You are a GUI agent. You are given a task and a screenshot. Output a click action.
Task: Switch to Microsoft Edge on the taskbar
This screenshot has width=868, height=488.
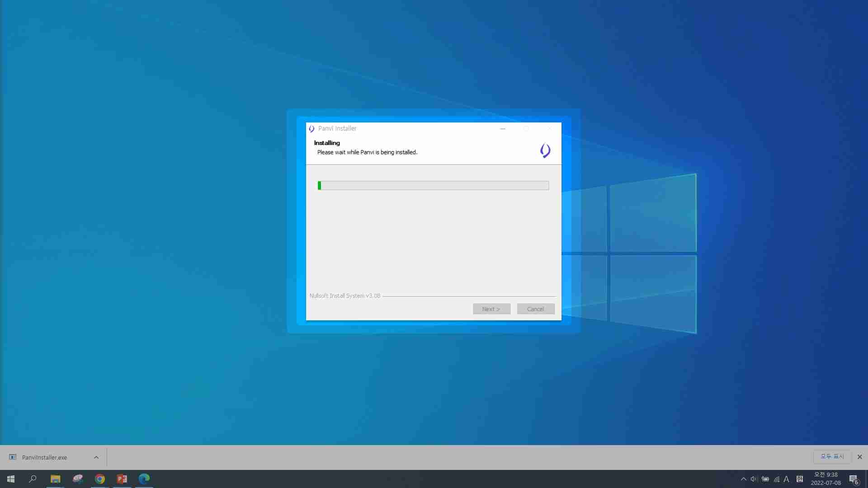click(144, 479)
